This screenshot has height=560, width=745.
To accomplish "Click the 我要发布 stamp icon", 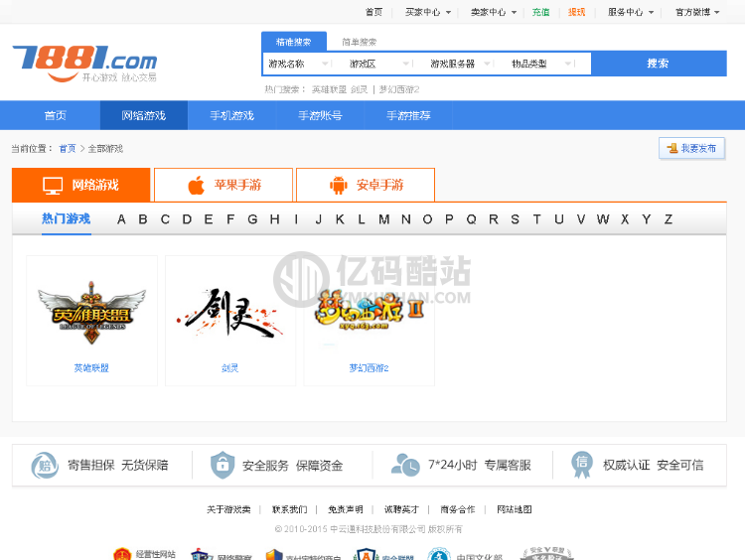I will [x=672, y=148].
